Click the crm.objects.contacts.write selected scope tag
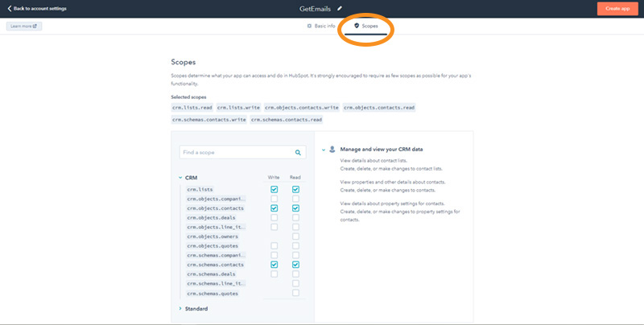Screen dimensions: 644x325 [x=301, y=108]
